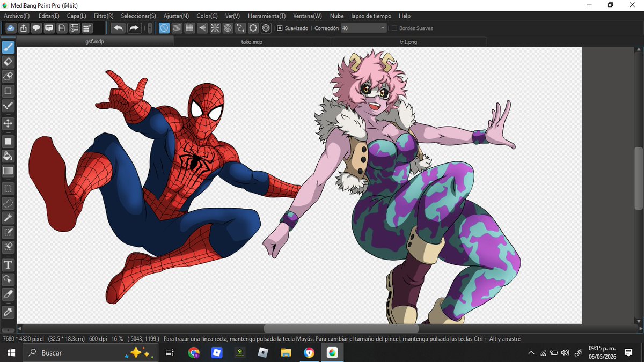Image resolution: width=644 pixels, height=362 pixels.
Task: Click the cloud save toolbar icon
Action: (11, 28)
